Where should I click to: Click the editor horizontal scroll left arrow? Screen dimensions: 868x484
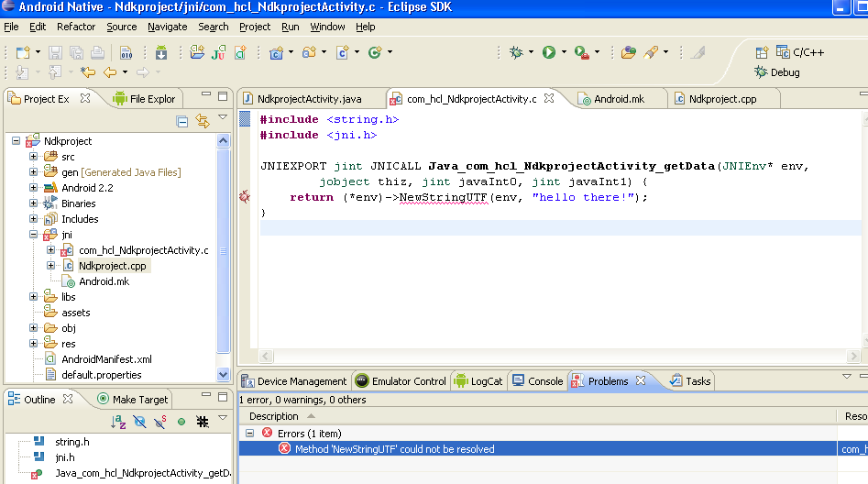266,356
